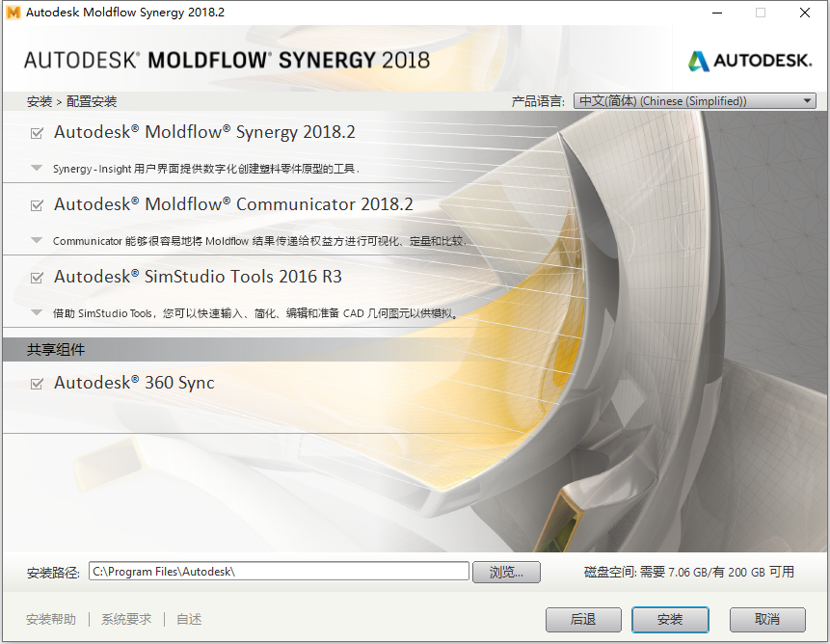Click the 浏览... browse button
This screenshot has width=830, height=644.
coord(506,572)
